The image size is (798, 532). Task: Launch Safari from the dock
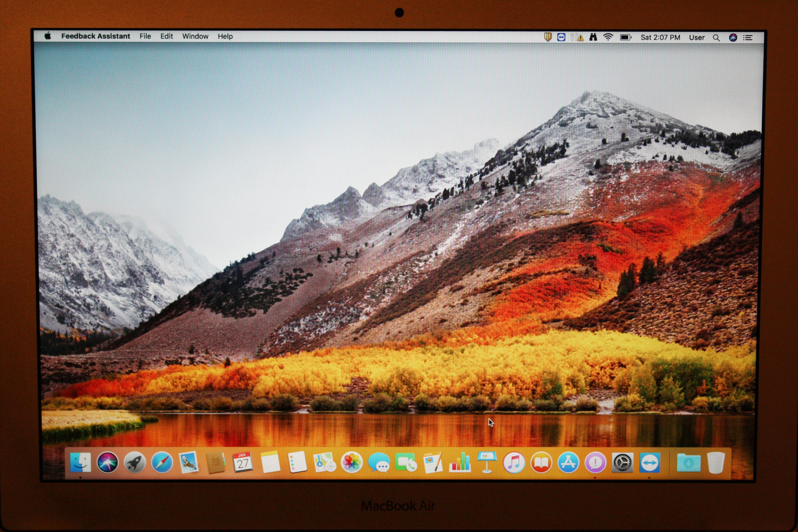point(162,463)
